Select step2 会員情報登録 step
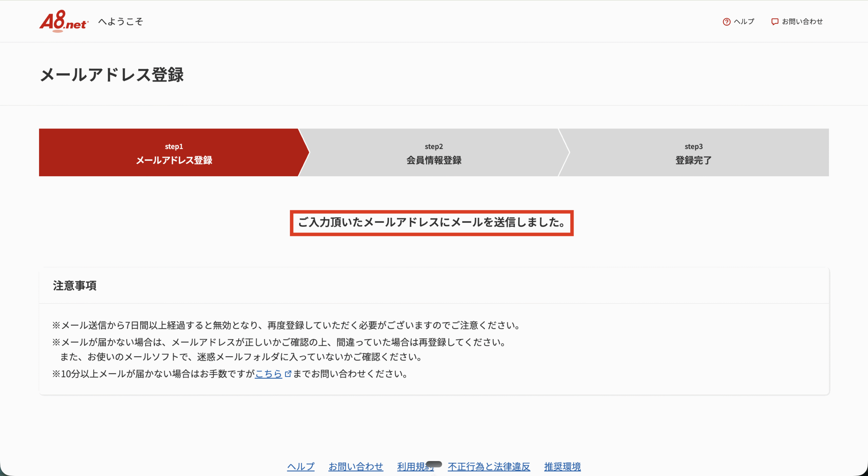This screenshot has width=868, height=476. (x=434, y=153)
